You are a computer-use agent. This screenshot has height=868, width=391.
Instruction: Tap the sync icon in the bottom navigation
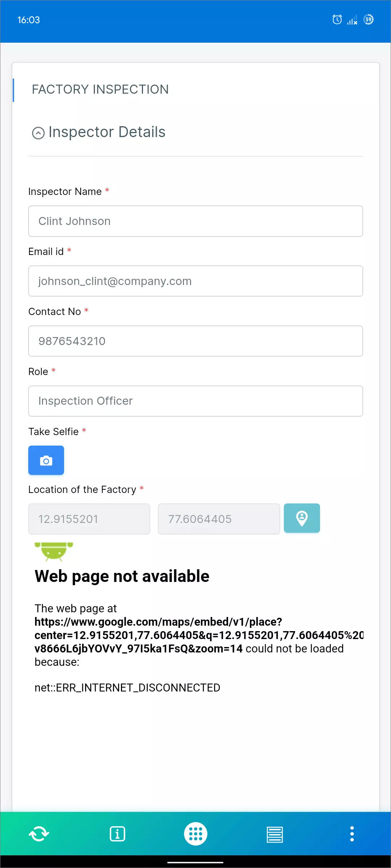click(39, 834)
